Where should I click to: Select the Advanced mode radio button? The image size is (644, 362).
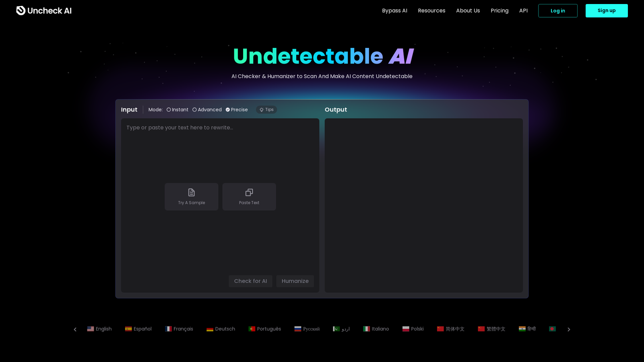194,110
